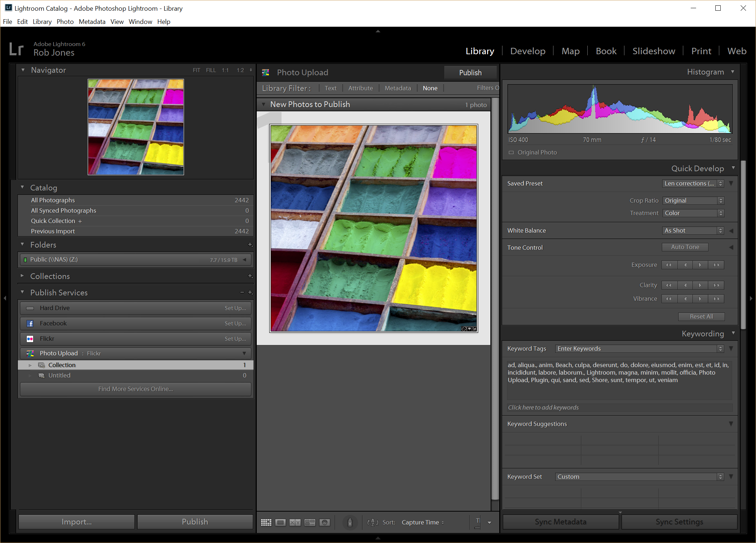Click the Navigator preview thumbnail
This screenshot has width=756, height=543.
[x=136, y=127]
